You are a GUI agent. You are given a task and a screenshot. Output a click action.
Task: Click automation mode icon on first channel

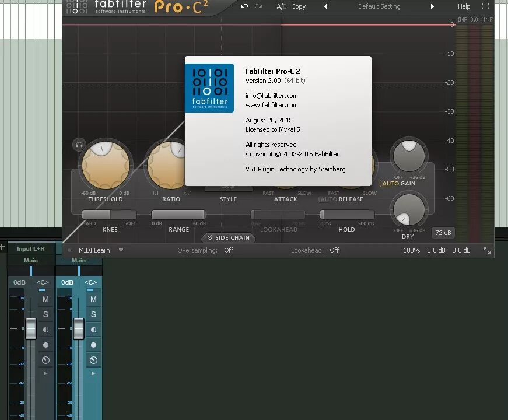click(x=45, y=360)
